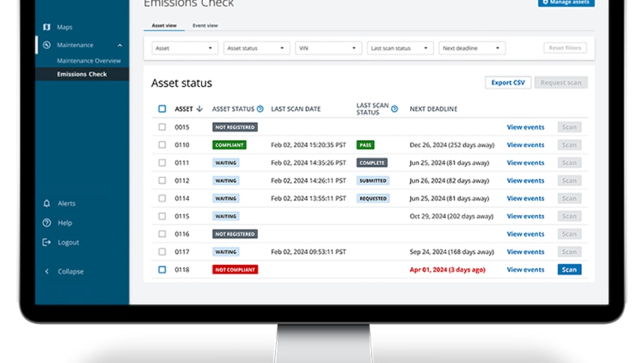The height and width of the screenshot is (363, 644).
Task: Click the PASS scan status badge
Action: [365, 145]
